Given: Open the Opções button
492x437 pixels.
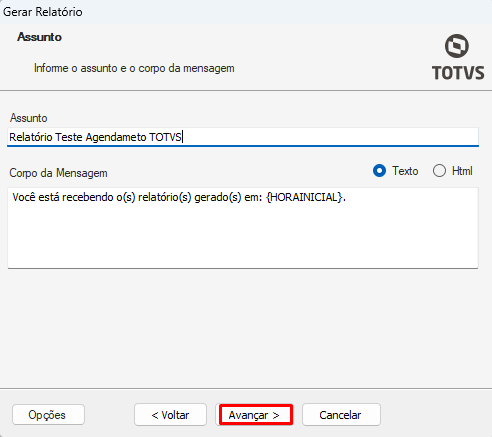Looking at the screenshot, I should pos(48,415).
